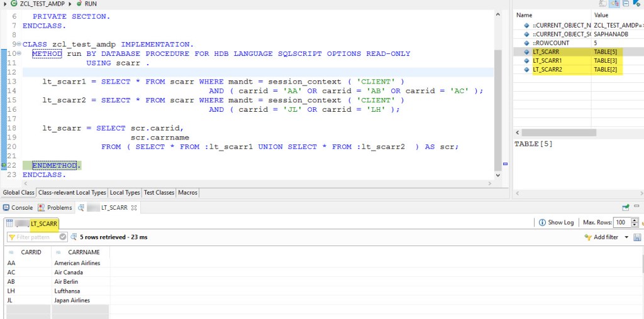Switch to the Test Classes tab

pos(158,192)
